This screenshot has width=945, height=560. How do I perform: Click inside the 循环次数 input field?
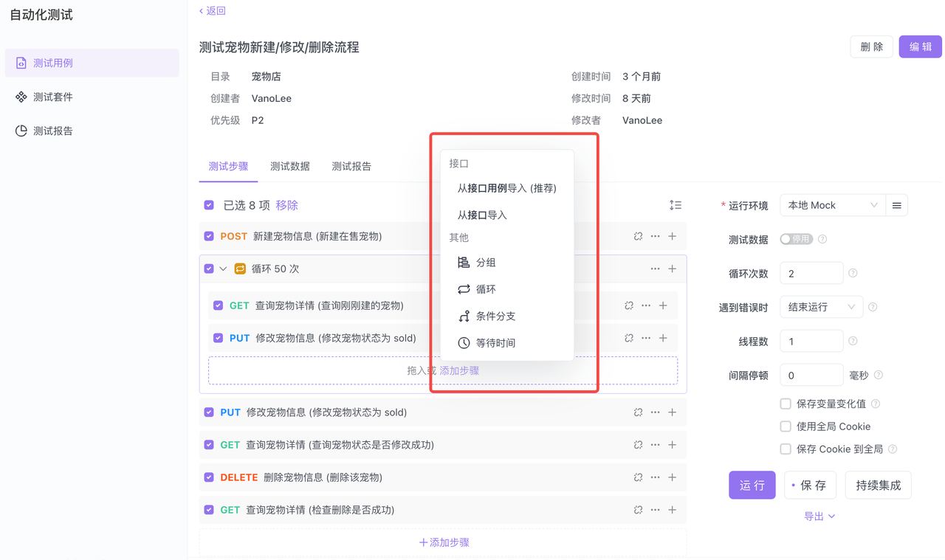point(811,272)
